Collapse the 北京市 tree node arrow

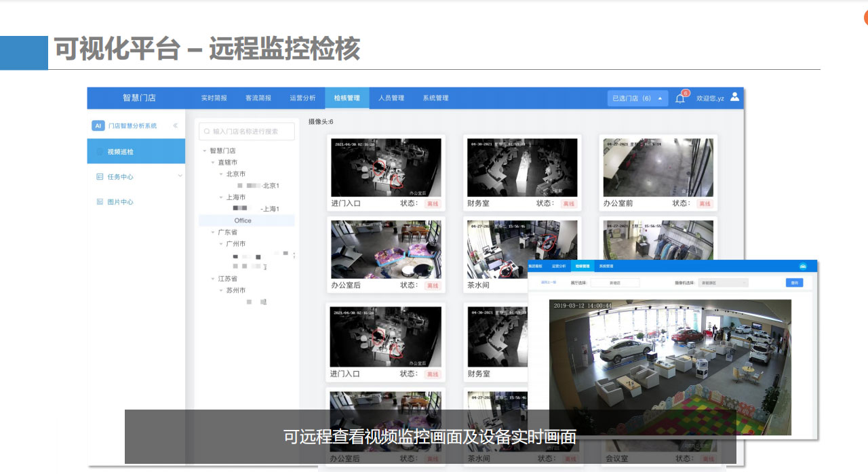[x=220, y=174]
